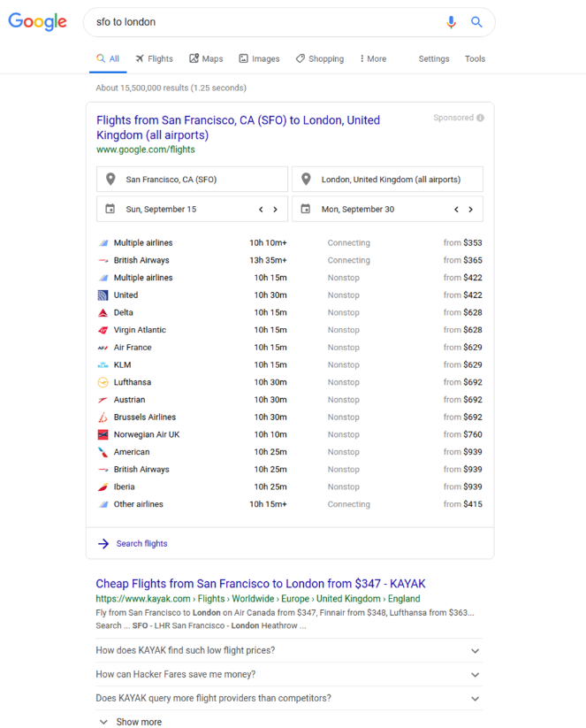Image resolution: width=586 pixels, height=728 pixels.
Task: Open the return date calendar icon
Action: 305,209
